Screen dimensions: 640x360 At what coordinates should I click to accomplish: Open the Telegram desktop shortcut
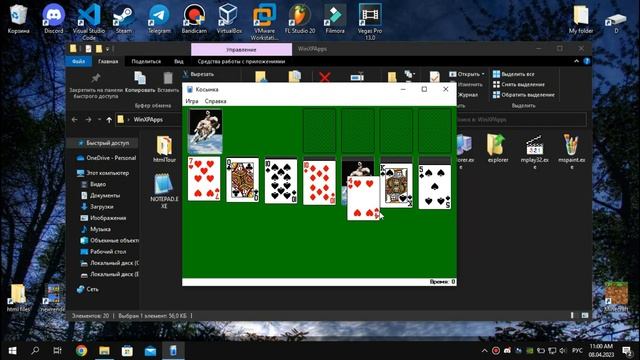click(x=159, y=18)
